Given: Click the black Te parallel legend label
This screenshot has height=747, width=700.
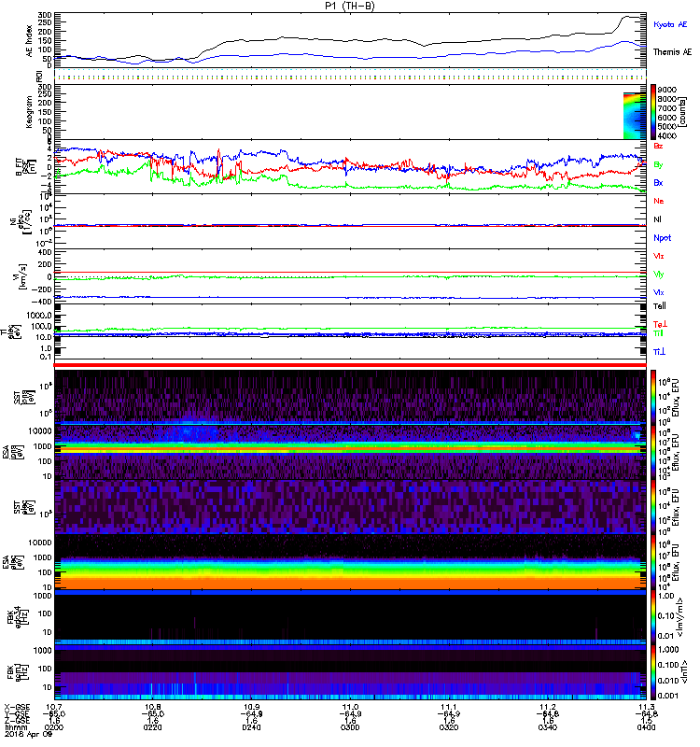Looking at the screenshot, I should (x=660, y=306).
